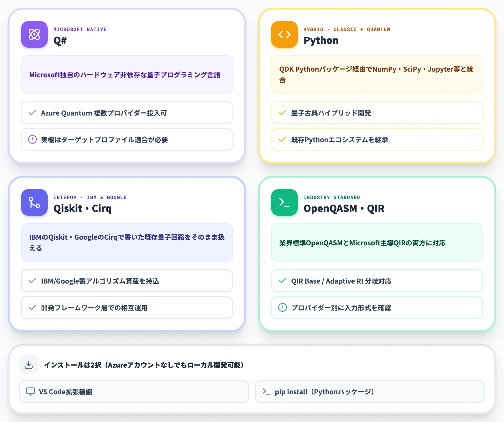The image size is (504, 422).
Task: Click the IBM/Google製アルゴリズム資産を持込 text
Action: coord(100,281)
